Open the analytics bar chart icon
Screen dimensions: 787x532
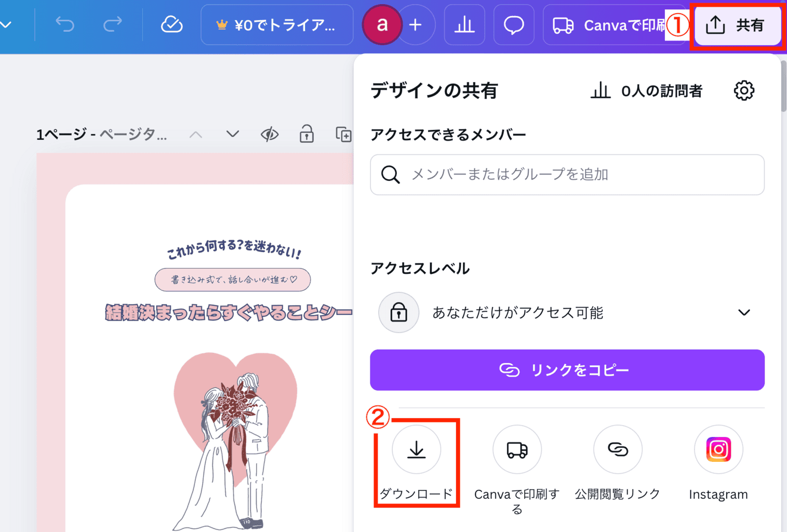tap(464, 25)
